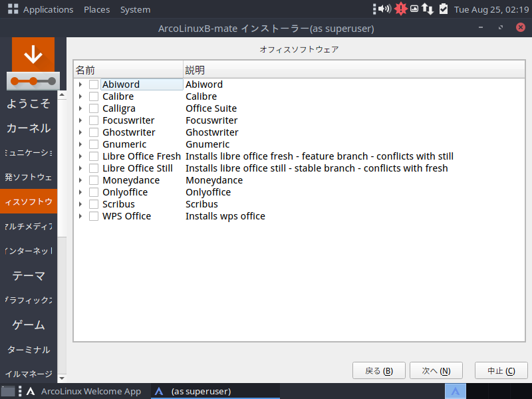The height and width of the screenshot is (399, 532).
Task: Click the ArcoLinux logo in workspace switcher
Action: pyautogui.click(x=455, y=391)
